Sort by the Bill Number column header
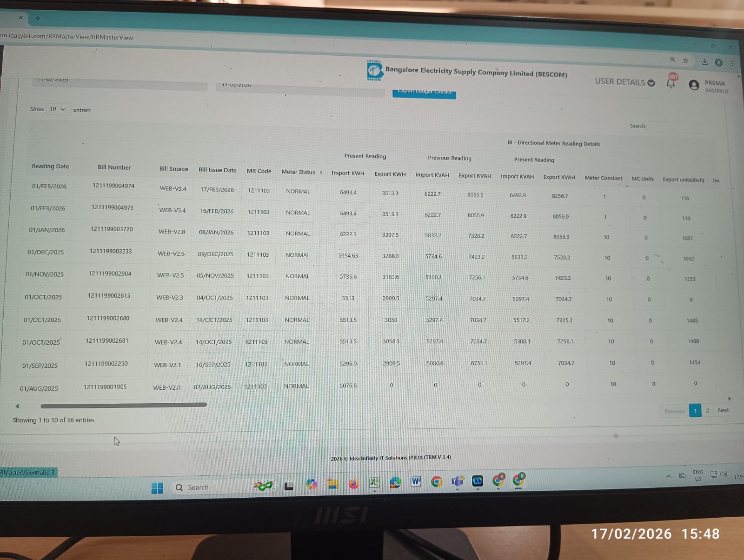The height and width of the screenshot is (560, 744). point(114,167)
